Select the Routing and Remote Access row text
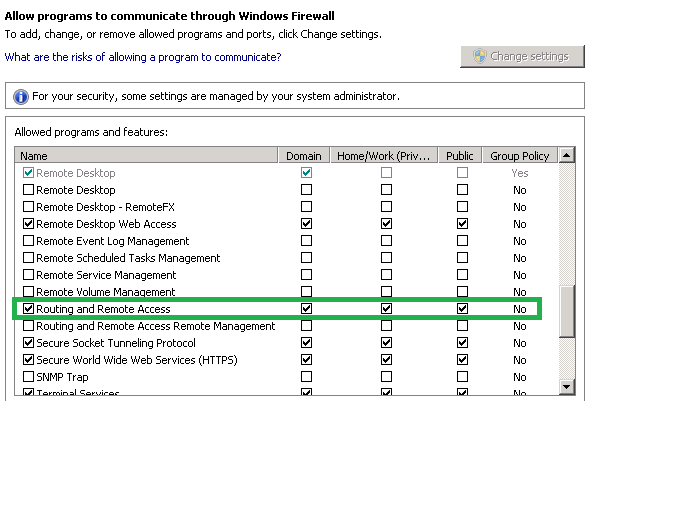This screenshot has height=518, width=691. (103, 309)
